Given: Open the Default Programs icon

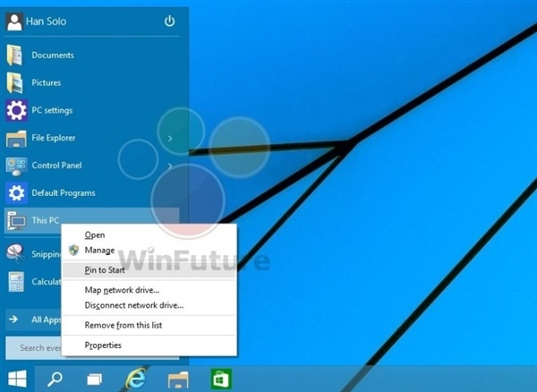Looking at the screenshot, I should tap(16, 192).
